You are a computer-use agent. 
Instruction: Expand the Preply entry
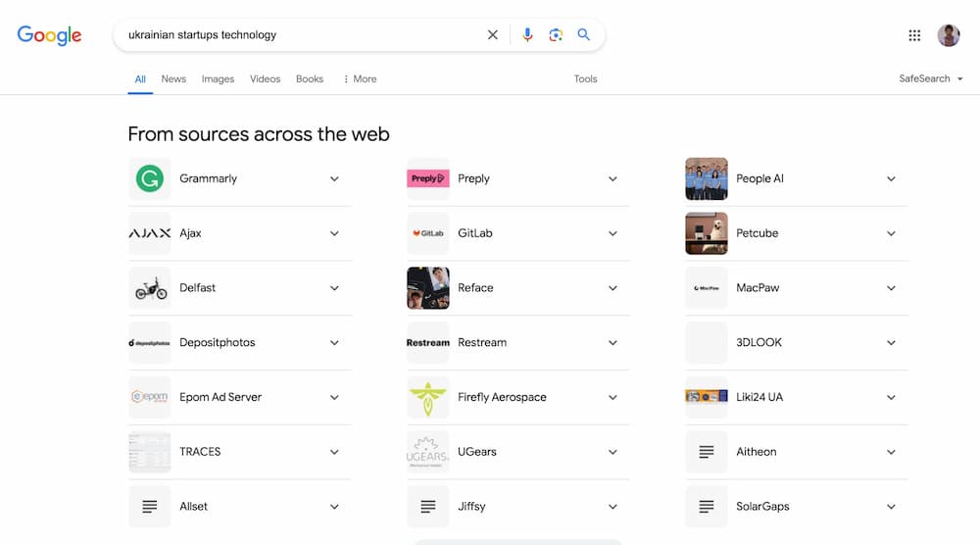(612, 178)
